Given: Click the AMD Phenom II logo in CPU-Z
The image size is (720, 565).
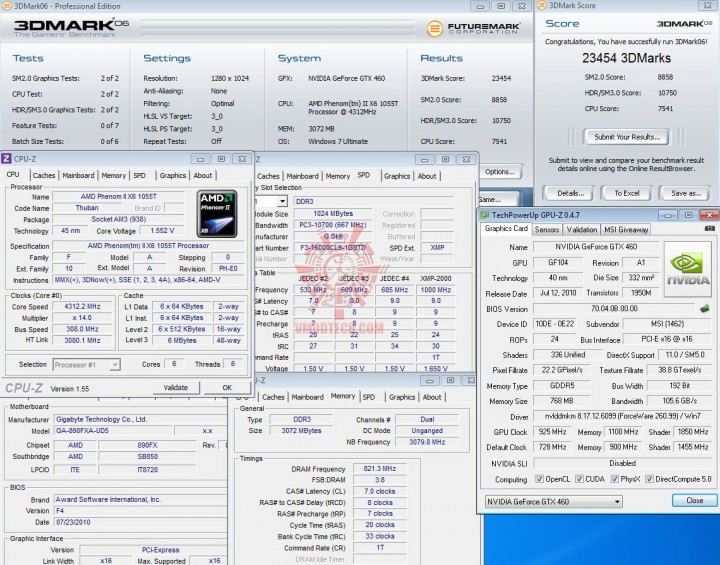Looking at the screenshot, I should coord(217,214).
